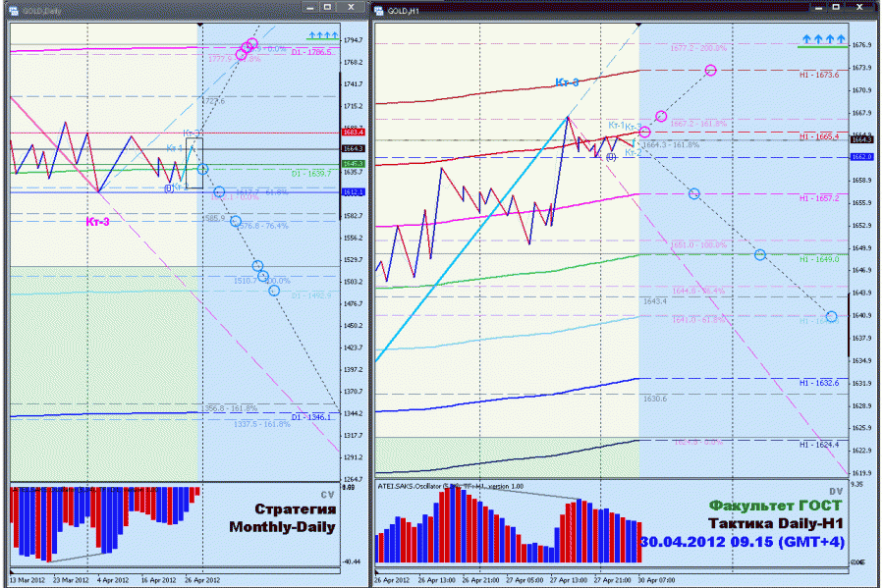Click the blue up-arrows signal on Daily chart
This screenshot has height=588, width=884.
point(323,35)
